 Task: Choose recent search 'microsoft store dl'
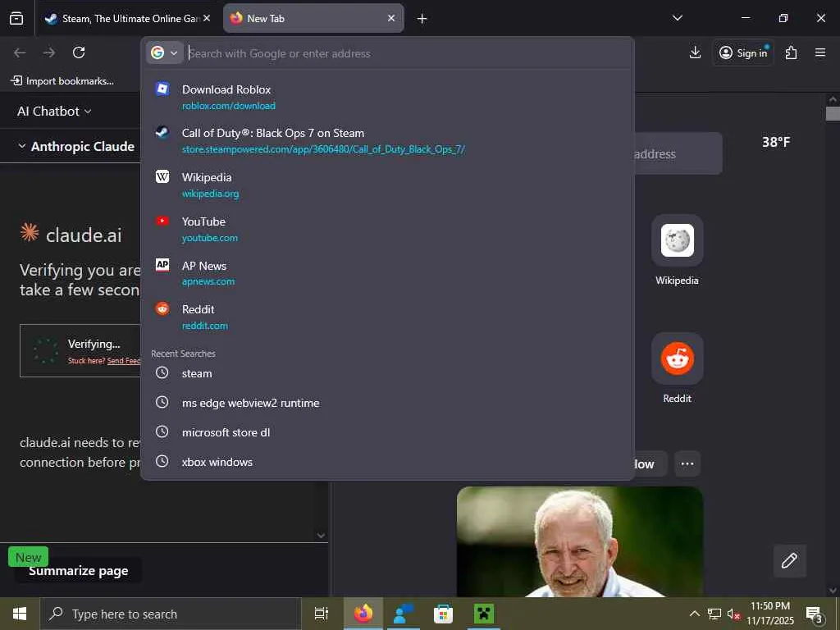(x=388, y=432)
